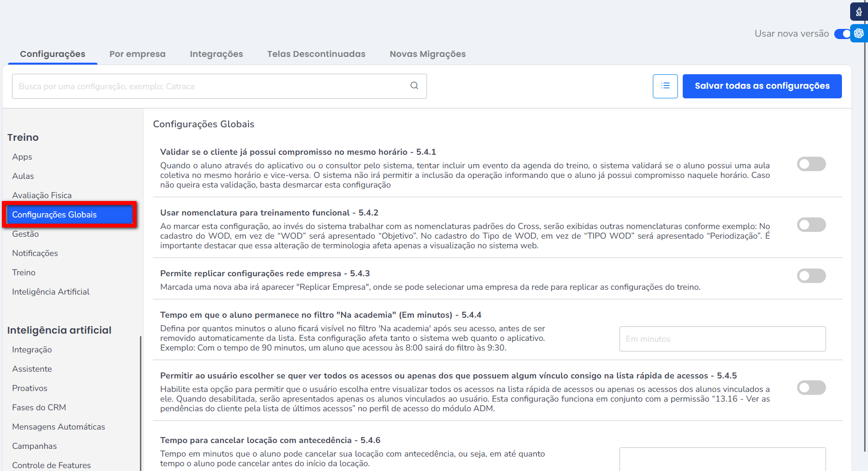
Task: Turn on functional training nomenclature 5.4.2
Action: (811, 225)
